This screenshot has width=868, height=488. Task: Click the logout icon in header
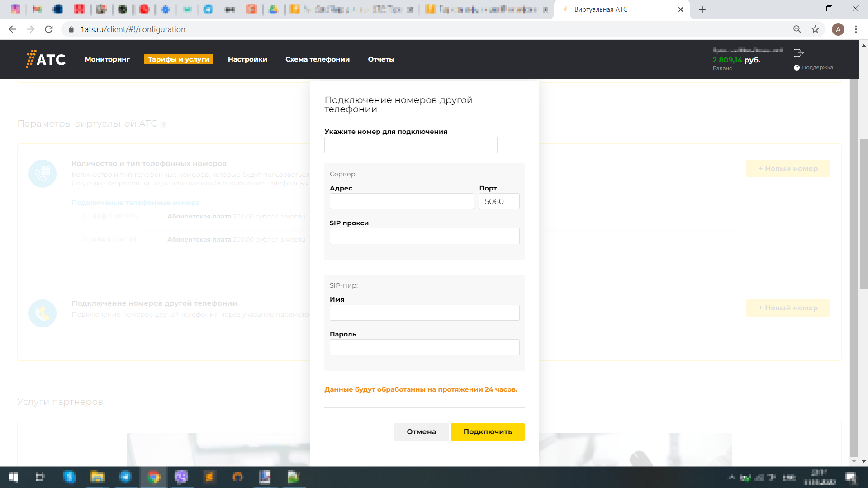[x=798, y=53]
